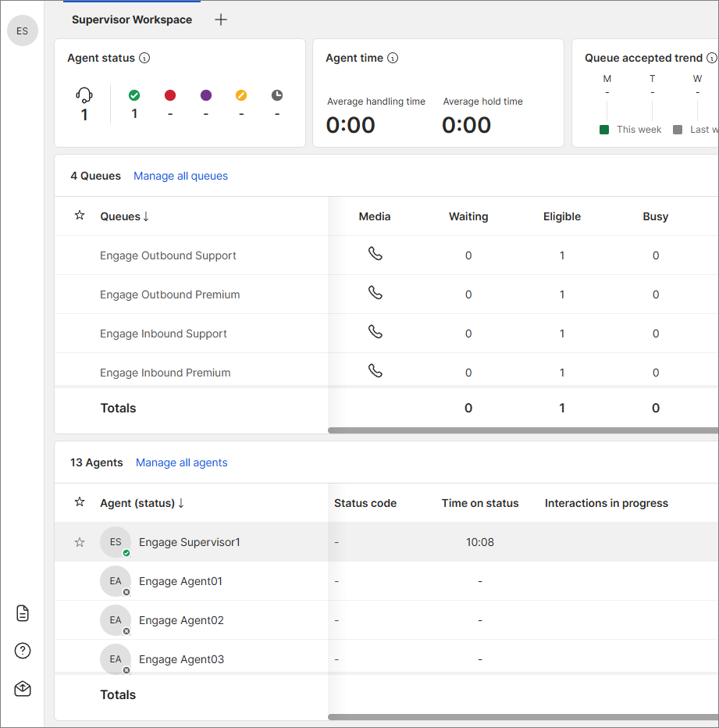The height and width of the screenshot is (728, 719).
Task: Open the help question mark icon
Action: [23, 651]
